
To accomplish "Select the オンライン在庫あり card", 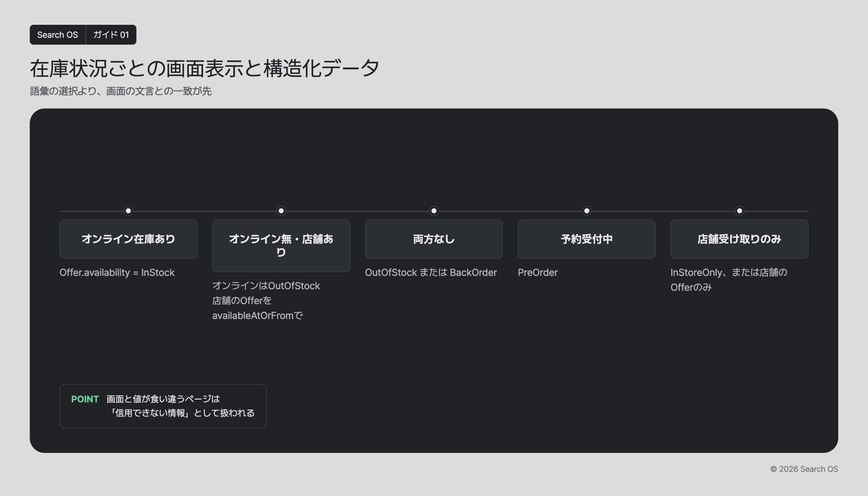I will 128,239.
